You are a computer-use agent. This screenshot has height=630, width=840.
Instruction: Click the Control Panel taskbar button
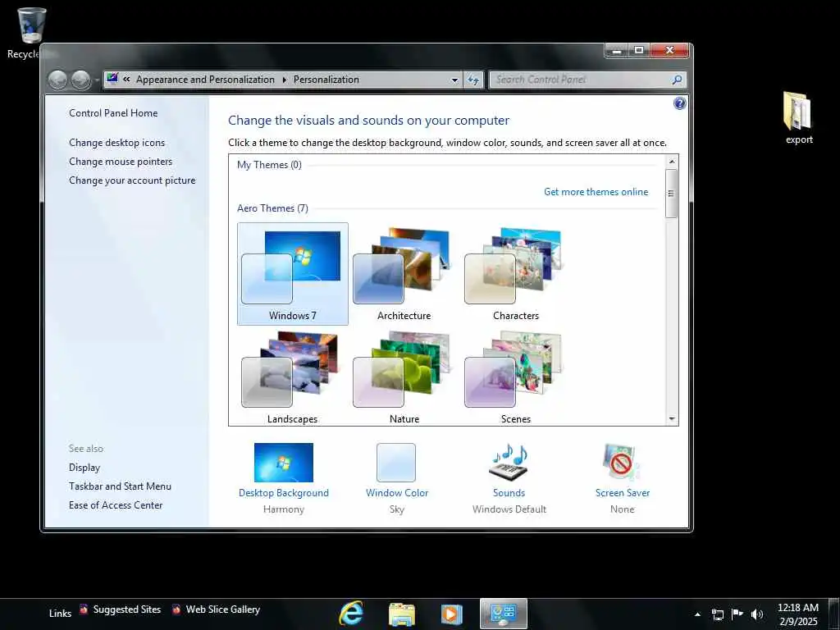[504, 614]
